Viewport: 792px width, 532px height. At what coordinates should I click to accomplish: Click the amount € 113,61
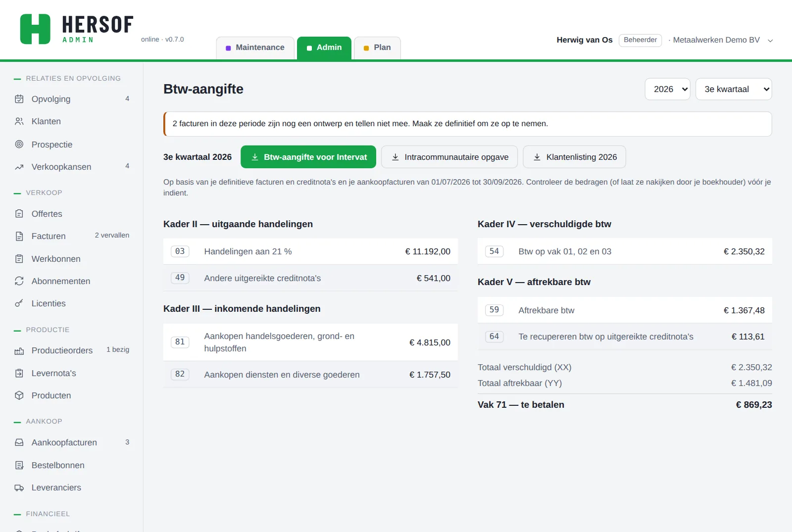(748, 337)
